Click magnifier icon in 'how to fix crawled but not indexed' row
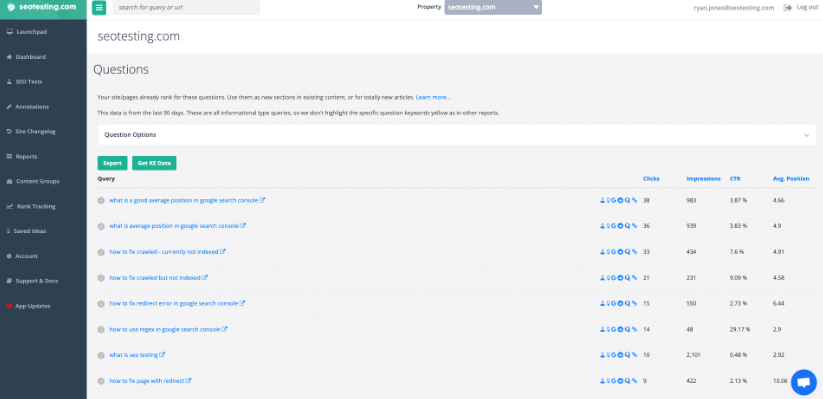 627,277
